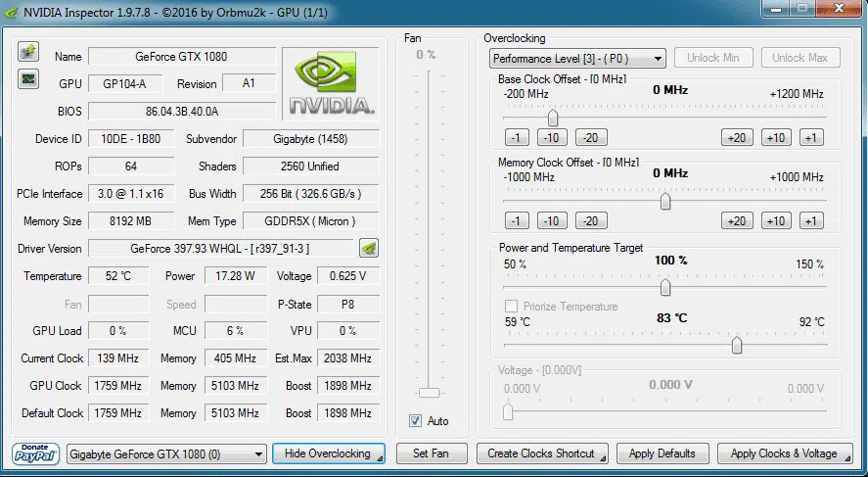Click the upload screenshot icon beside Name
The image size is (868, 477).
tap(28, 52)
